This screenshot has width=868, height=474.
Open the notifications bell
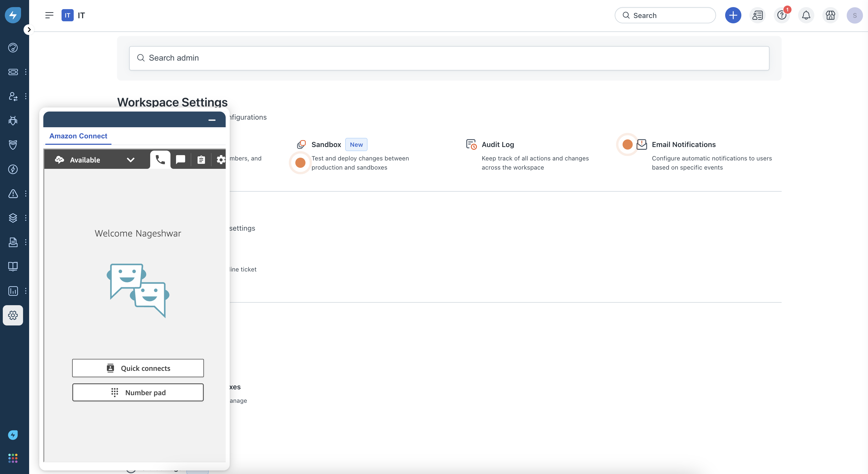[806, 15]
